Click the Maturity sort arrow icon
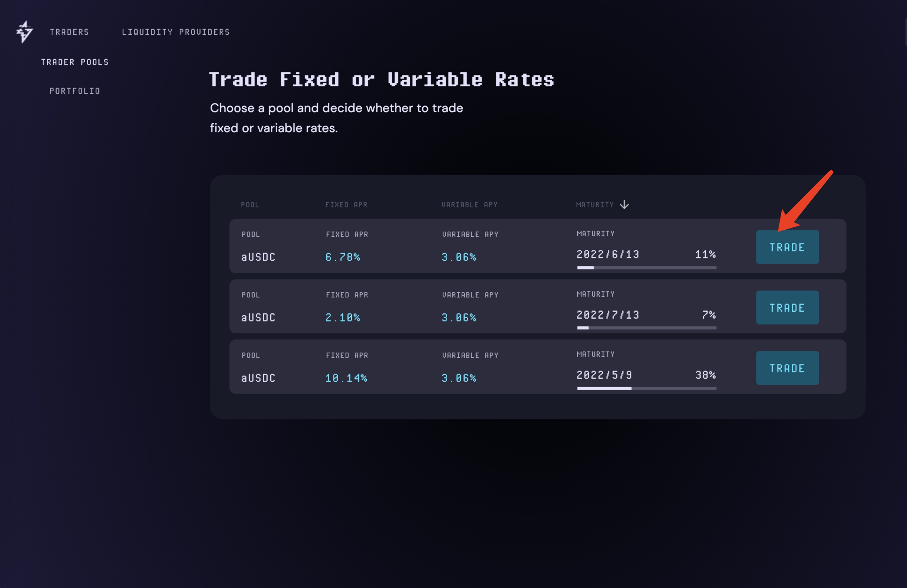This screenshot has height=588, width=907. click(x=624, y=205)
